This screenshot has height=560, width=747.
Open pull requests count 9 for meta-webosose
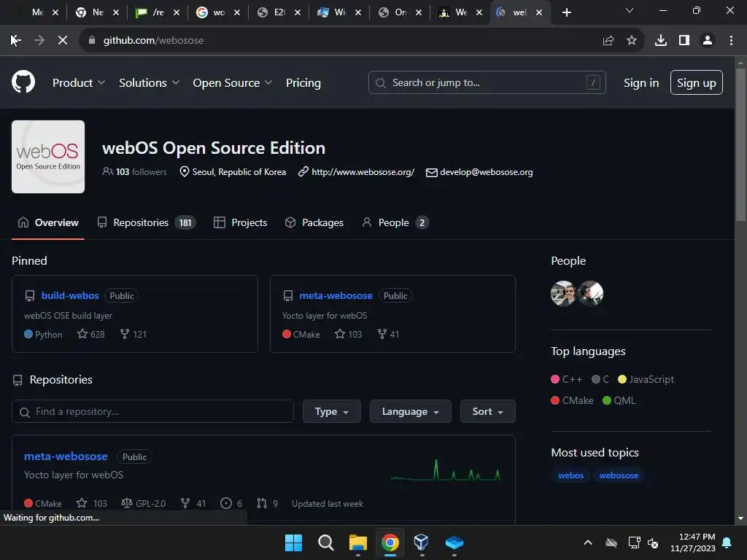click(x=267, y=503)
